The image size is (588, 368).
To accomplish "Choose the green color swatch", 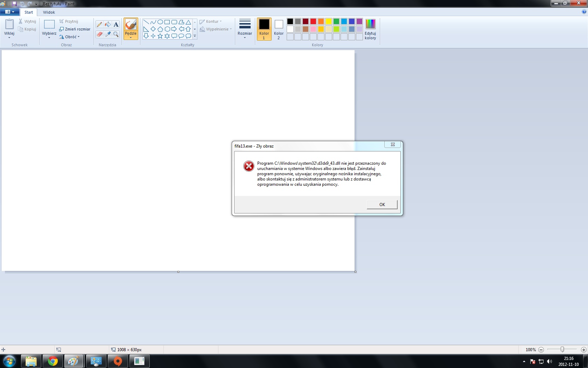I will point(336,21).
